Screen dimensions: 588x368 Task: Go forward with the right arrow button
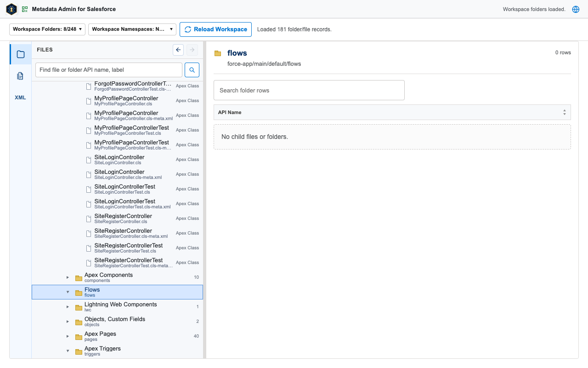[x=192, y=50]
